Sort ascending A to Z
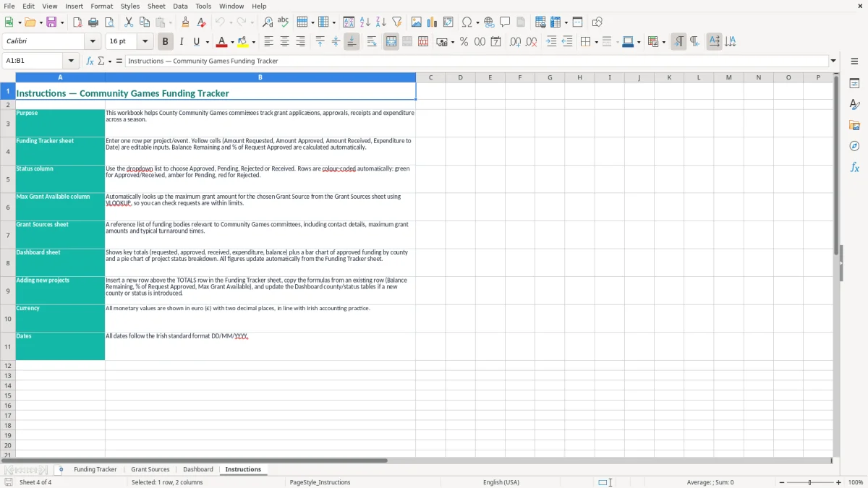The height and width of the screenshot is (488, 868). tap(365, 22)
